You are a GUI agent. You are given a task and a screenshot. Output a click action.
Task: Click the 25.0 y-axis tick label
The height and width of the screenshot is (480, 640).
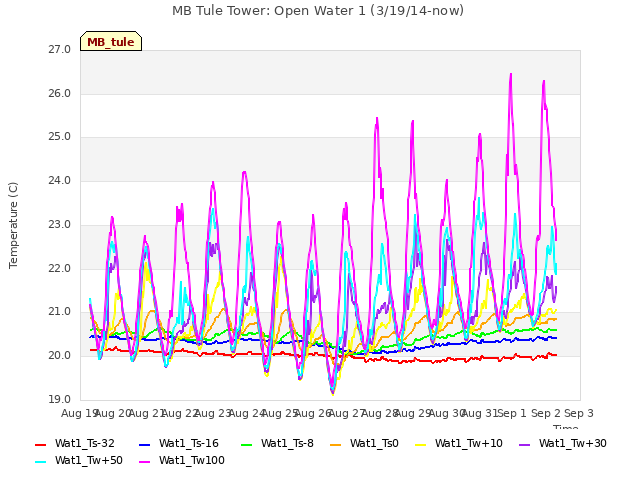coord(60,137)
